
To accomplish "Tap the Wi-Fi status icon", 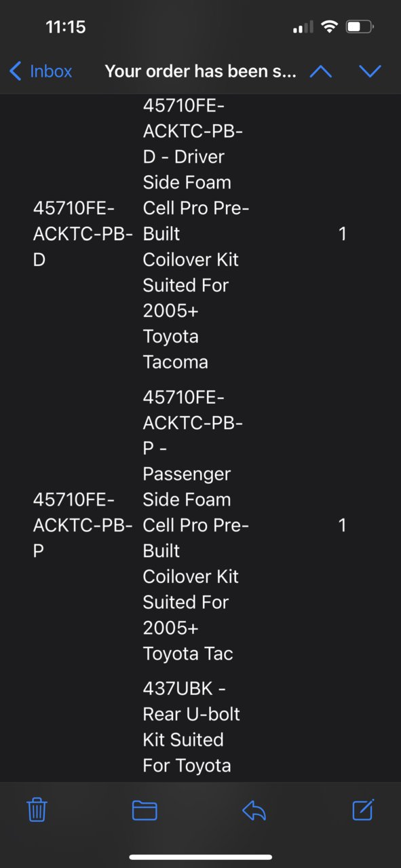I will coord(330,27).
